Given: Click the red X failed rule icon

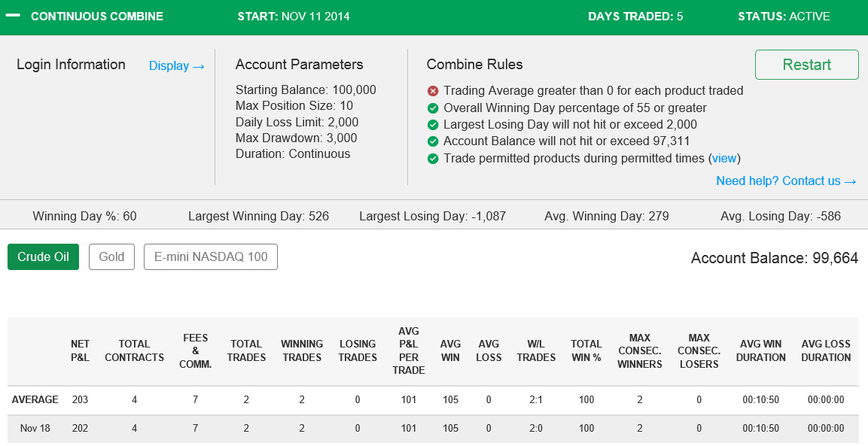Looking at the screenshot, I should pos(433,91).
